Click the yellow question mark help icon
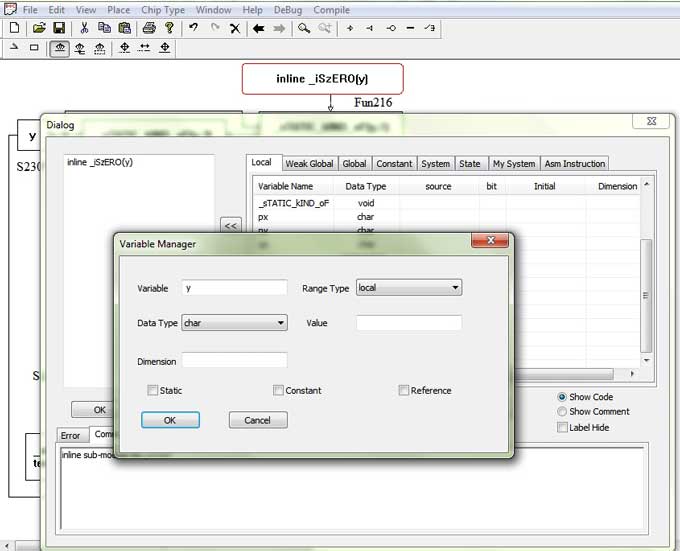Viewport: 680px width, 551px height. (x=170, y=28)
